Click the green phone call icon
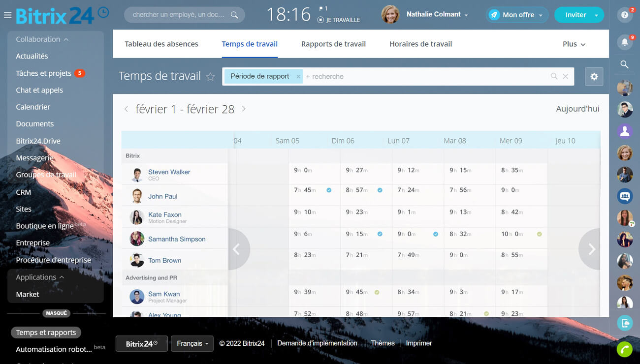Viewport: 640px width, 364px height. tap(624, 349)
